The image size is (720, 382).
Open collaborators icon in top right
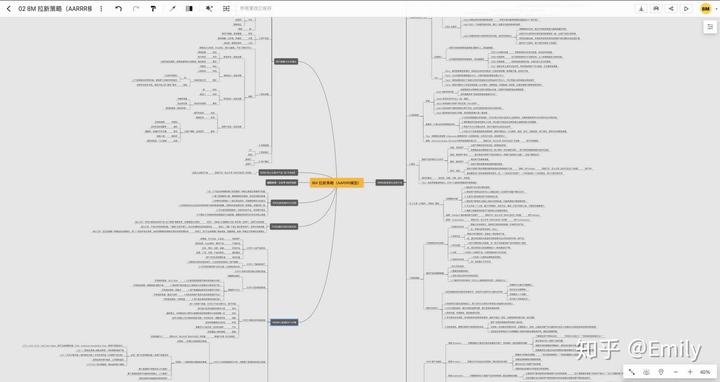click(x=656, y=9)
